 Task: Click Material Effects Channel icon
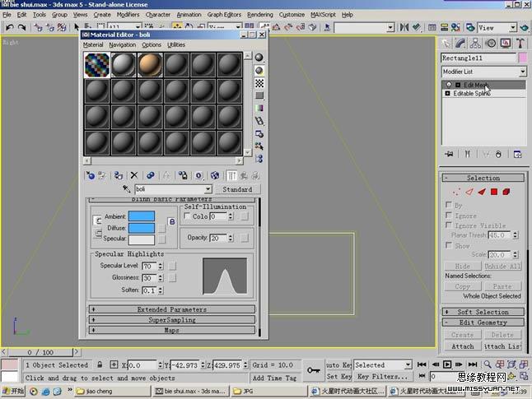click(198, 175)
